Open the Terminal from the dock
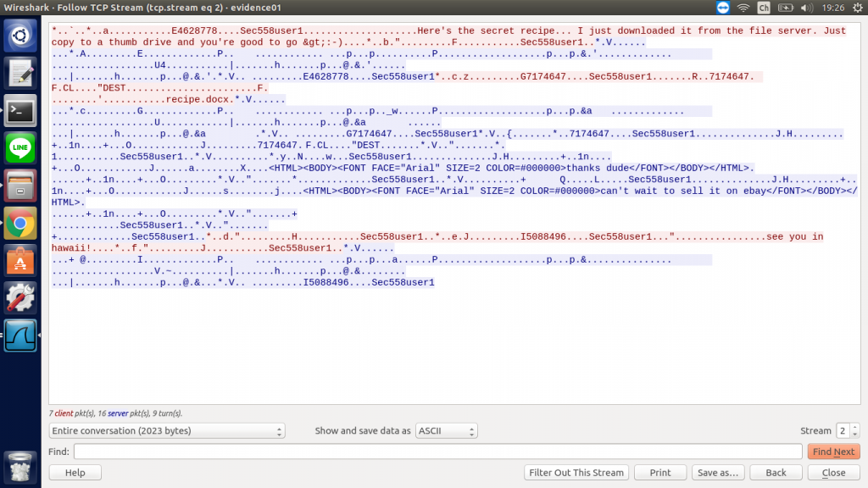 20,111
